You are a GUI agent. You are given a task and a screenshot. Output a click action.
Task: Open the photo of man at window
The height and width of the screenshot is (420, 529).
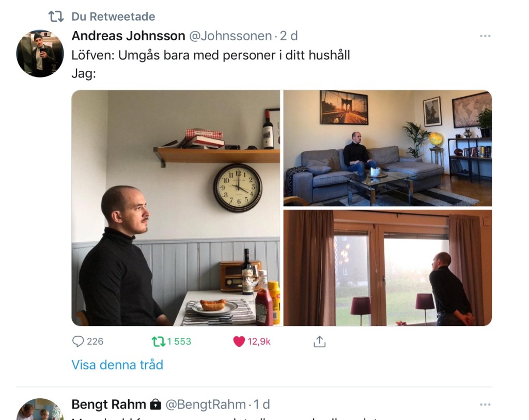click(x=387, y=268)
